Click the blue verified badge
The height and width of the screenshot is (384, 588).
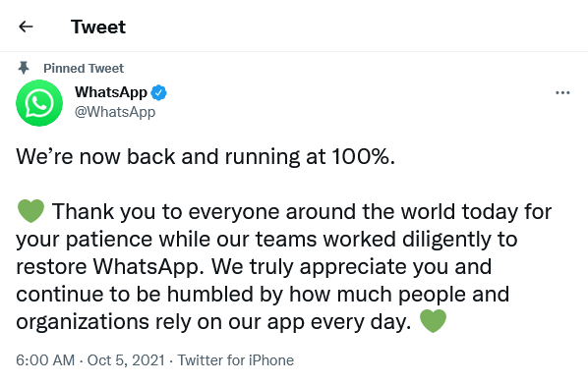coord(158,92)
